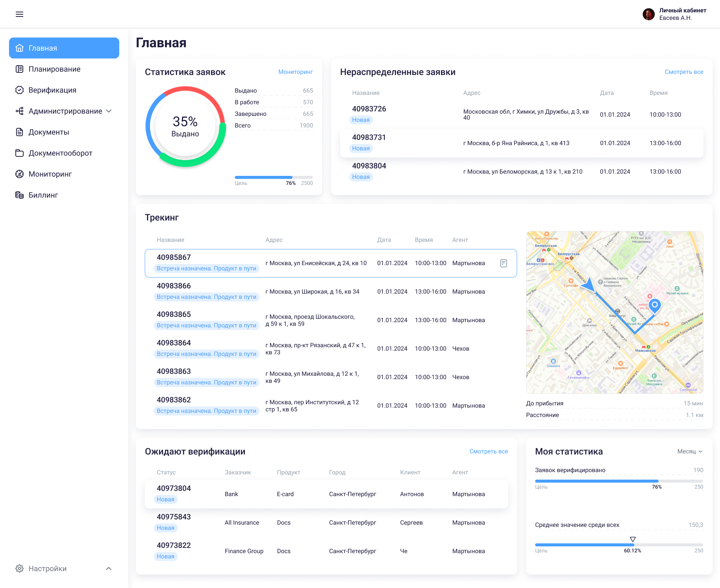Collapse the Настройки section chevron
Image resolution: width=720 pixels, height=588 pixels.
109,568
